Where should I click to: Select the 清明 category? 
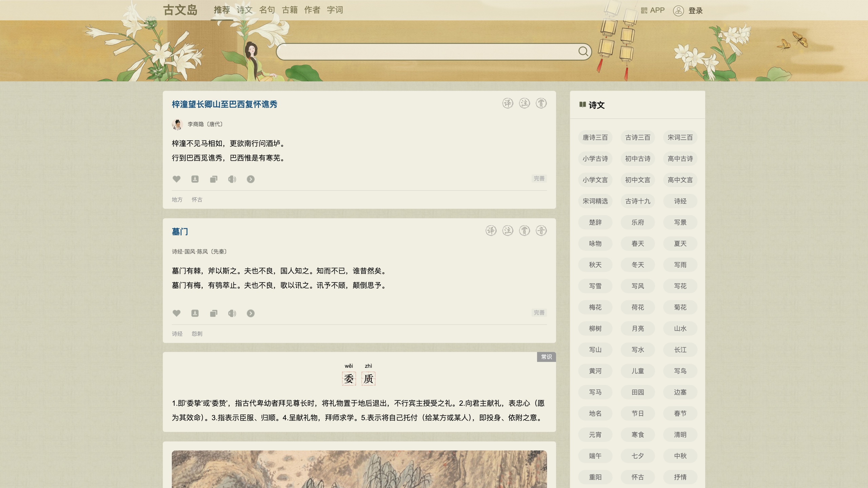pos(680,435)
